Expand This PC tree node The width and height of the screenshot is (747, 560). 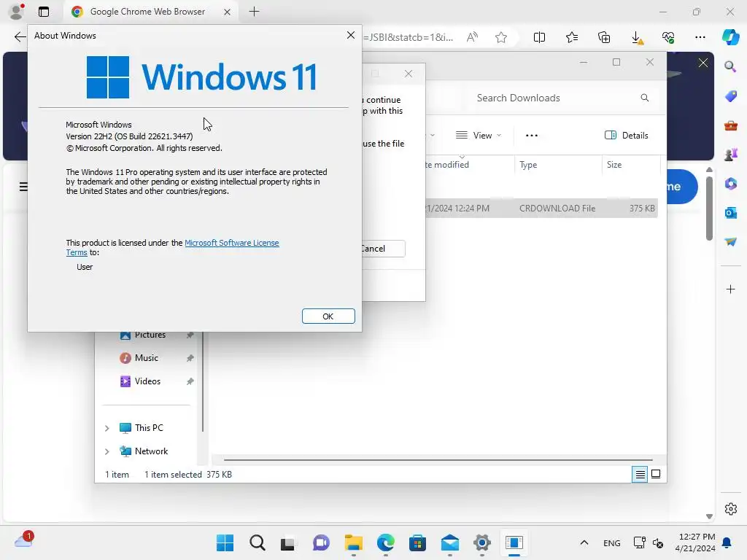pos(107,428)
